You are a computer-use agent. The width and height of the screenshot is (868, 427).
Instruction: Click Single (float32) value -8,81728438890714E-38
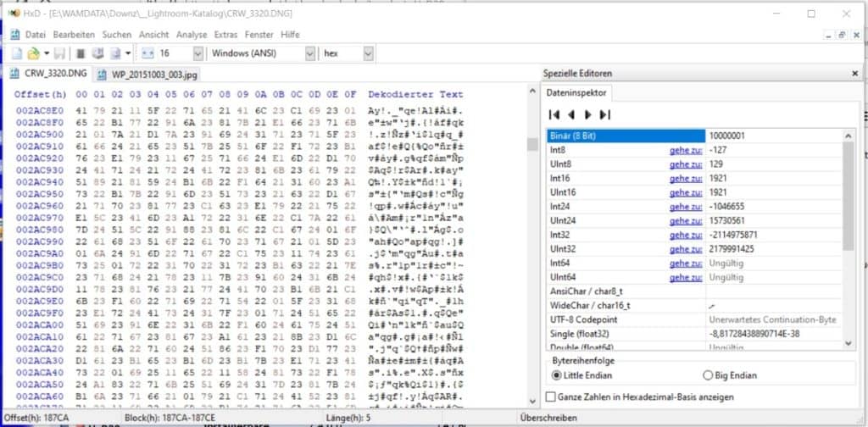click(754, 334)
